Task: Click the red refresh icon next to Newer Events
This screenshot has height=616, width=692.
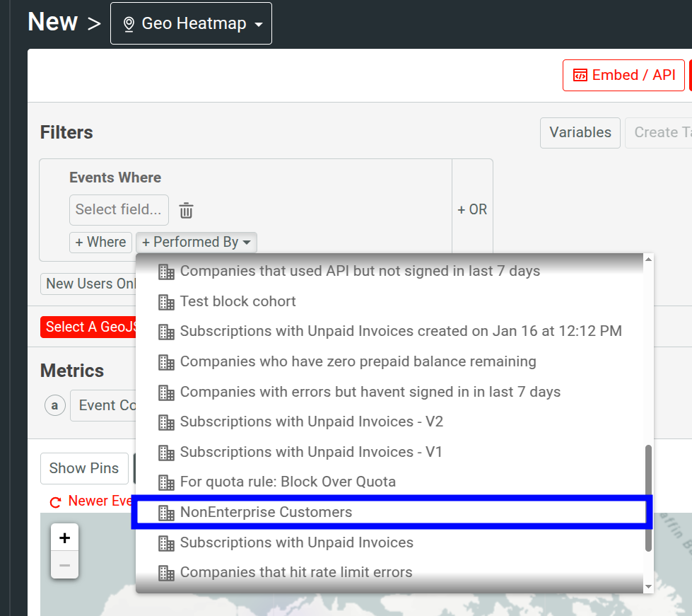Action: [x=57, y=501]
